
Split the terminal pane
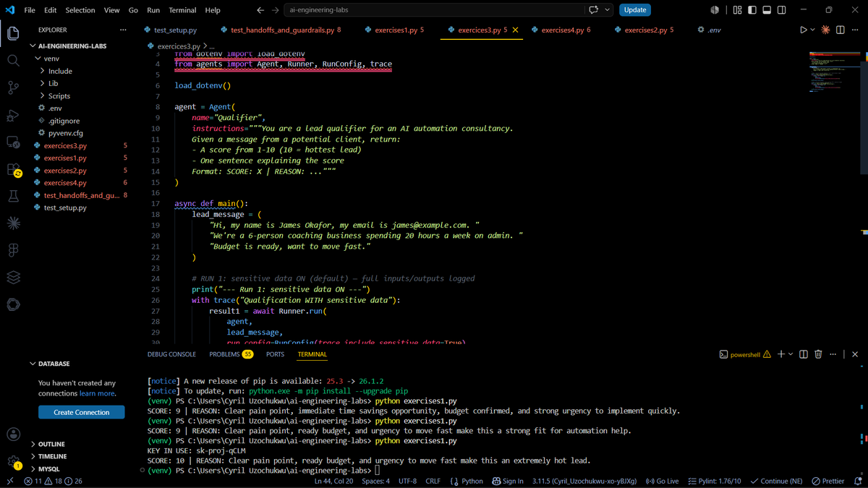coord(804,354)
